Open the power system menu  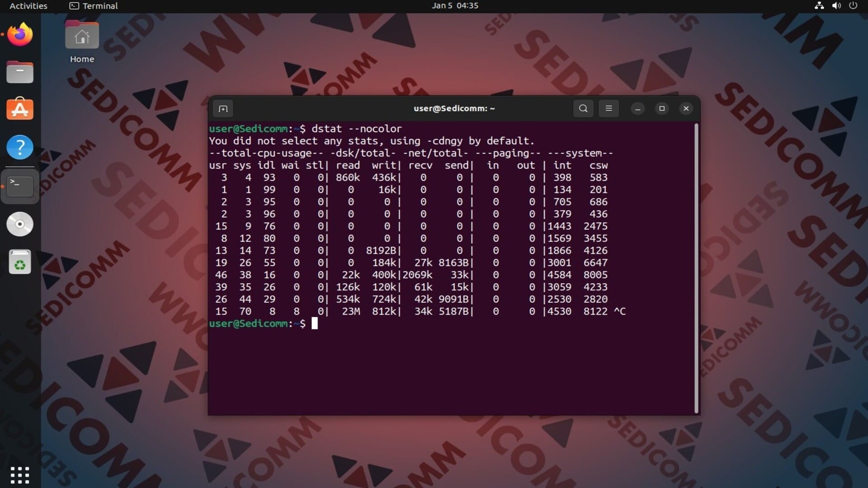coord(853,6)
